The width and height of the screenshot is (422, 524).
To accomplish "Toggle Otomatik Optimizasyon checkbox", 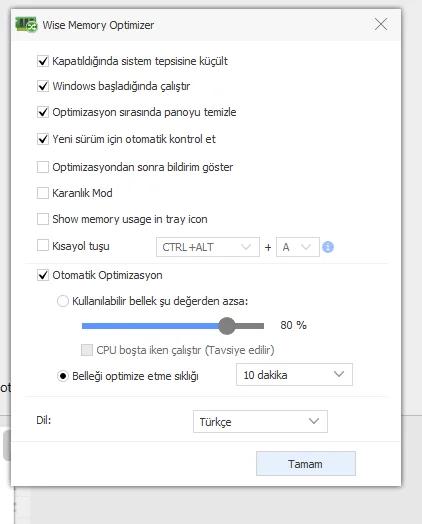I will pyautogui.click(x=43, y=275).
